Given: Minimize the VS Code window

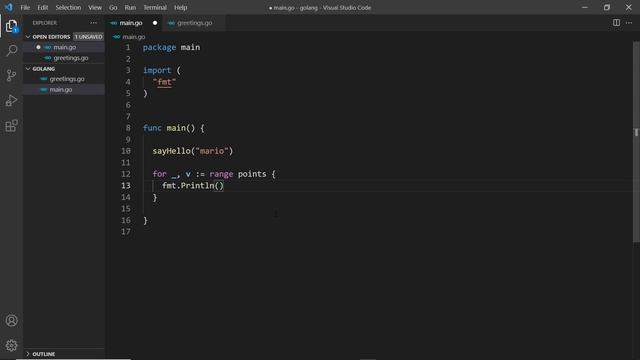Looking at the screenshot, I should [x=585, y=7].
